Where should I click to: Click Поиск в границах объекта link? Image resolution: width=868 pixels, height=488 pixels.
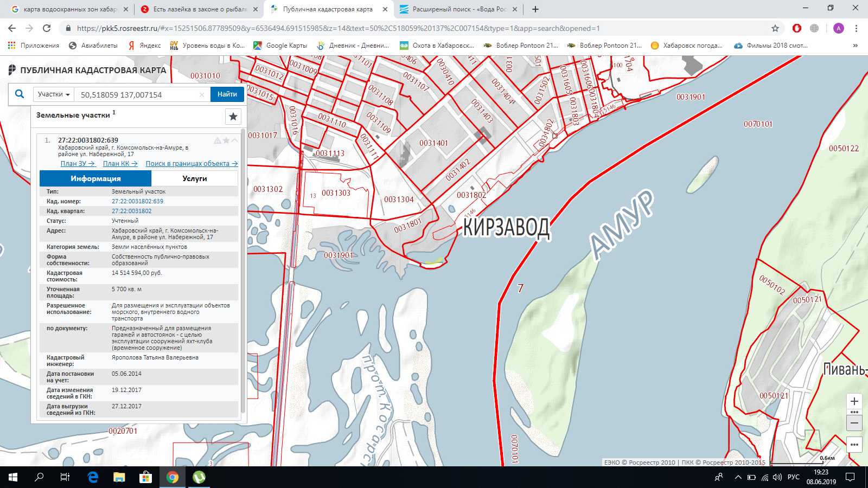tap(192, 164)
